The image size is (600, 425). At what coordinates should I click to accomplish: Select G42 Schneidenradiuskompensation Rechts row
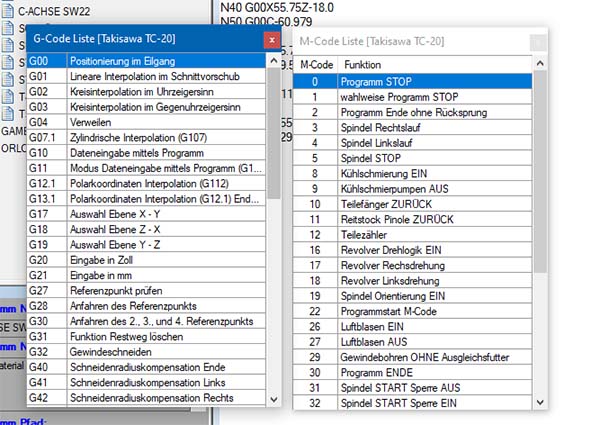146,398
